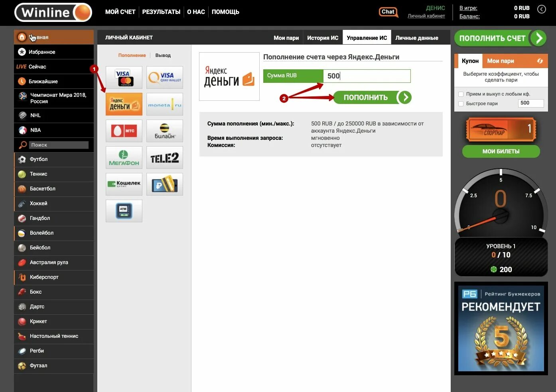Screen dimensions: 556x392
Task: Click the refresh icon on coupon panel
Action: click(540, 61)
